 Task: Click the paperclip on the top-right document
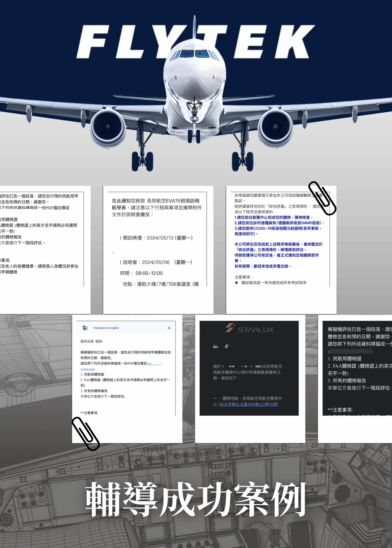pyautogui.click(x=322, y=198)
